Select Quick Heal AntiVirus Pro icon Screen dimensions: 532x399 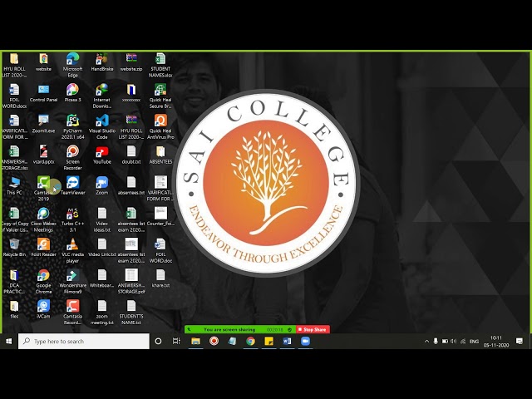160,127
